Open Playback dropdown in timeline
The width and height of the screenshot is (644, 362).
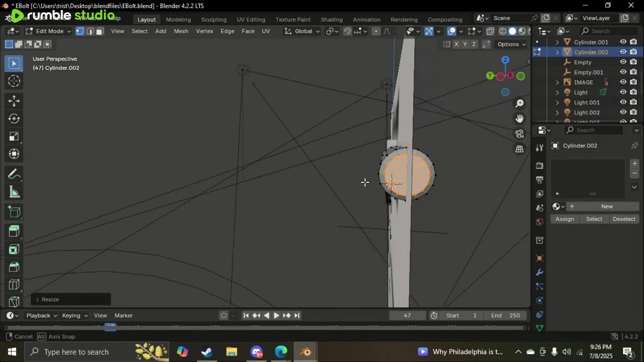[x=41, y=315]
